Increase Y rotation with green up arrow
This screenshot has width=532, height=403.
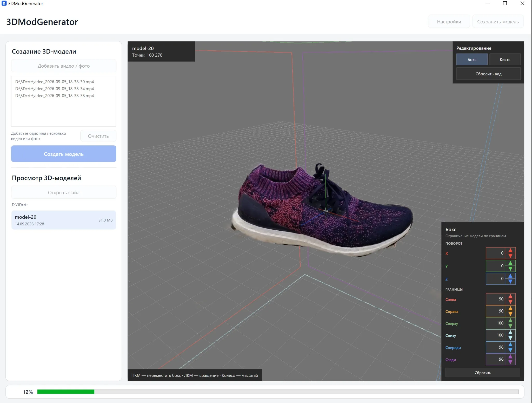(x=510, y=263)
